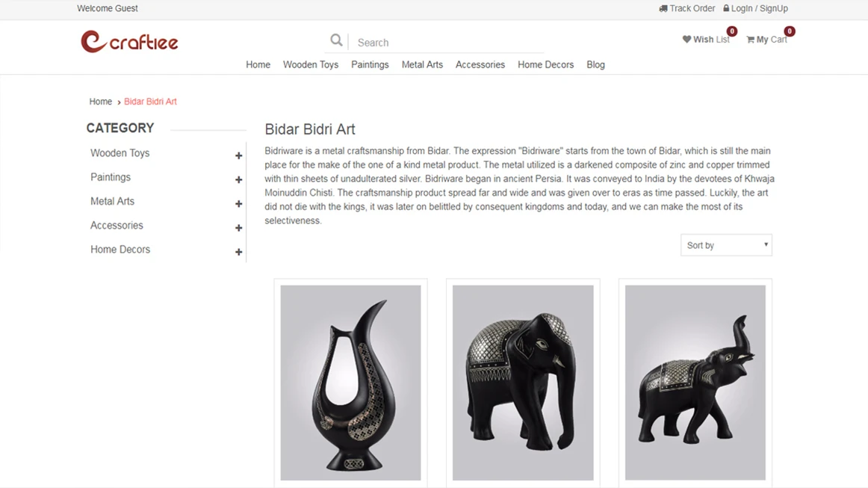Expand Wooden Toys category plus icon
Image resolution: width=868 pixels, height=488 pixels.
pos(238,155)
